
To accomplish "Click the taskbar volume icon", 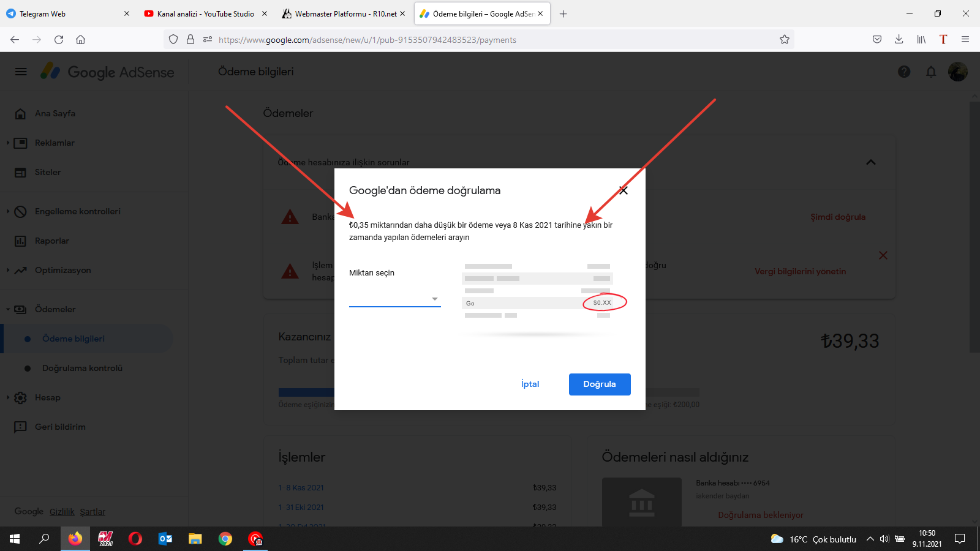I will point(884,539).
